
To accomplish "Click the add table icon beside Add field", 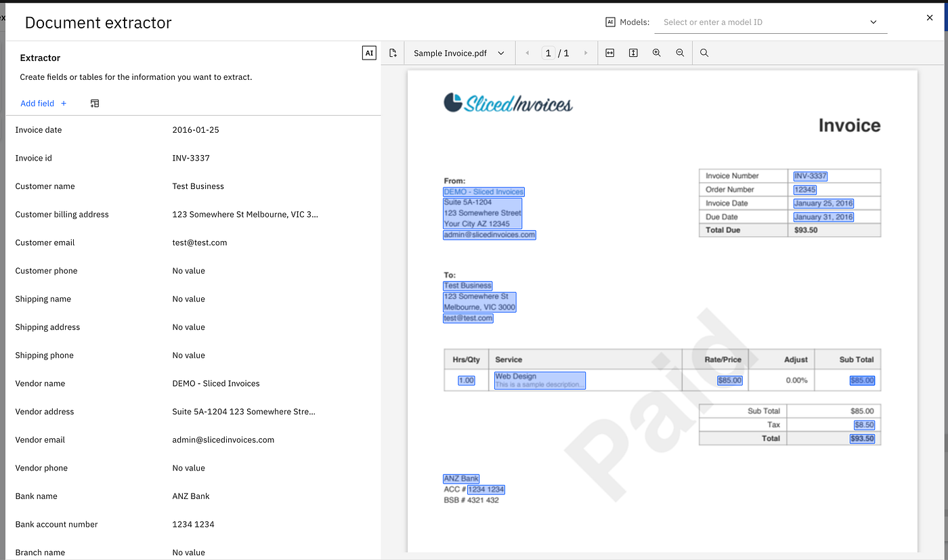I will coord(95,104).
